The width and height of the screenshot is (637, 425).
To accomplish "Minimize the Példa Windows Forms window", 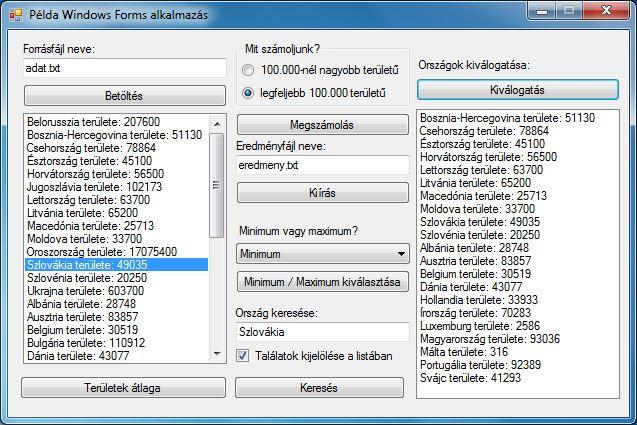I will 542,11.
